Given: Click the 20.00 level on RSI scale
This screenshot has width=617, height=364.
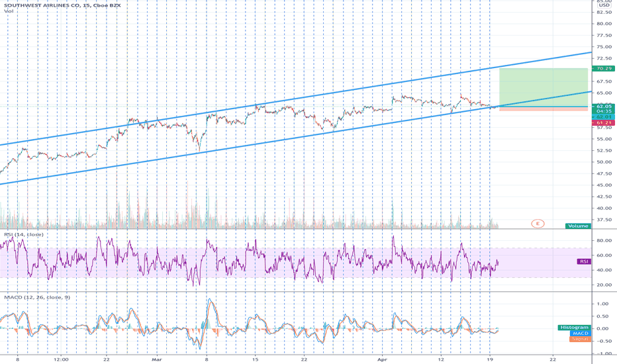Looking at the screenshot, I should click(x=604, y=285).
